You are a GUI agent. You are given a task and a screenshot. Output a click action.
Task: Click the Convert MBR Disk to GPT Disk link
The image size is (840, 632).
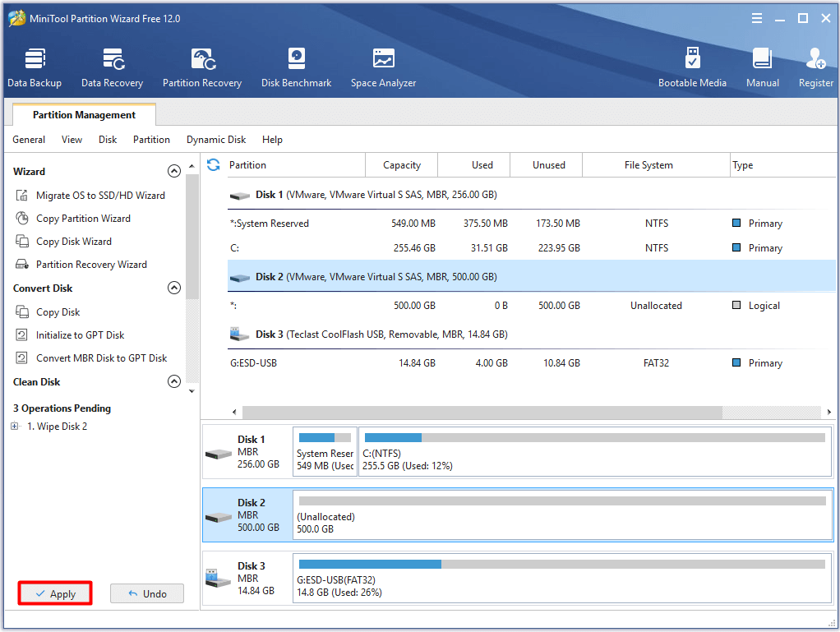click(x=102, y=358)
